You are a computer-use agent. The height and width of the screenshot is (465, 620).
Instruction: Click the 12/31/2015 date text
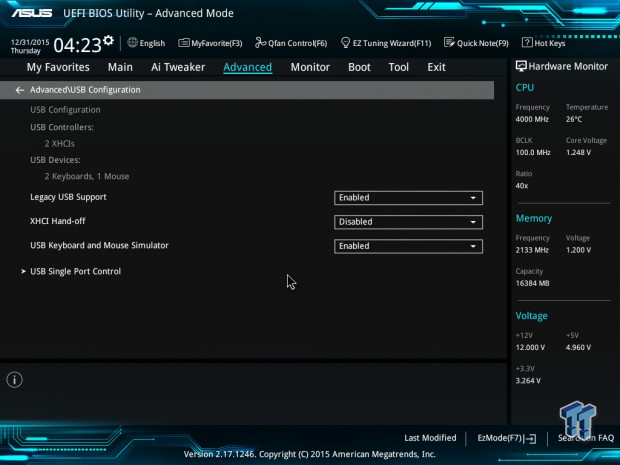pos(30,42)
